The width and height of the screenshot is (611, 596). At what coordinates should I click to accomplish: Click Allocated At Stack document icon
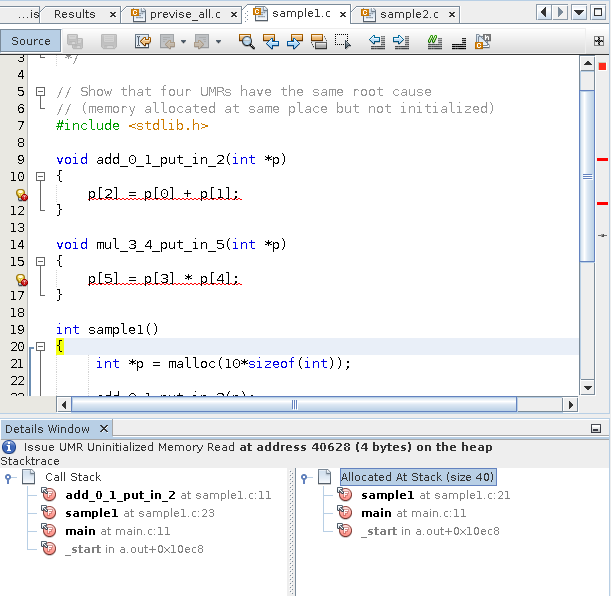[x=325, y=476]
